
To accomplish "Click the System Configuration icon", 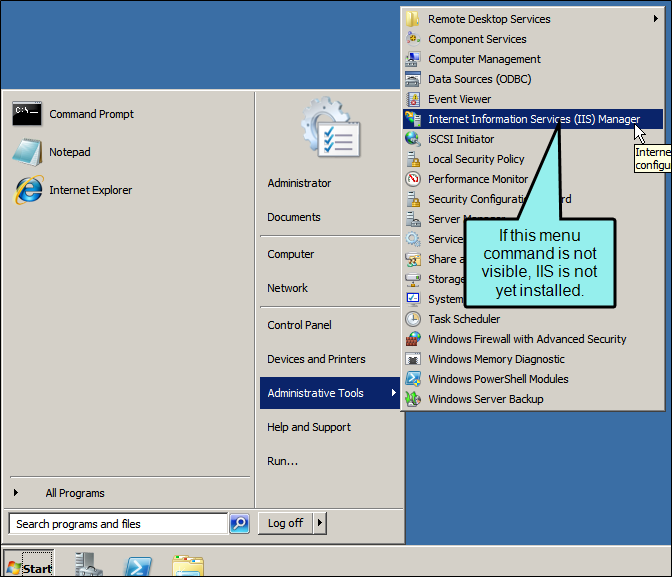I will coord(413,299).
